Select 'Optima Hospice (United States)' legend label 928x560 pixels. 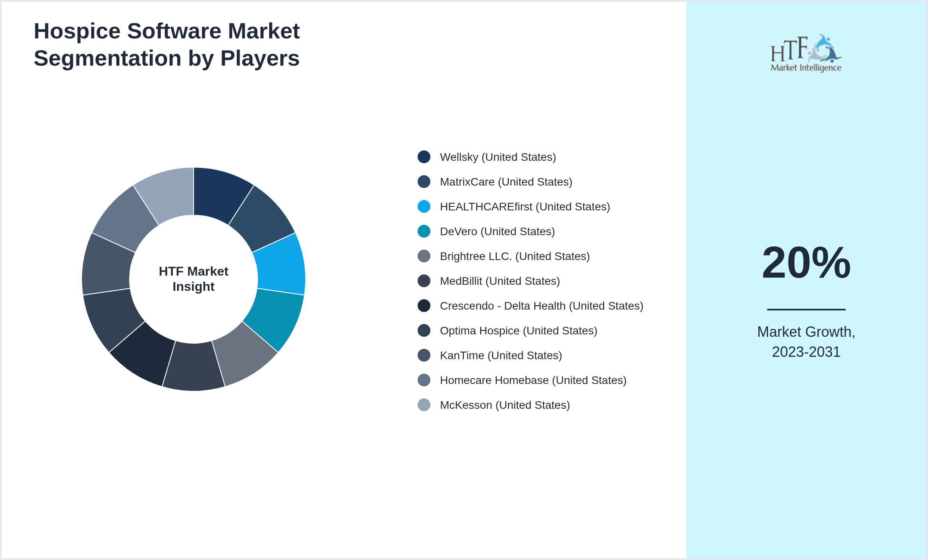[x=519, y=331]
